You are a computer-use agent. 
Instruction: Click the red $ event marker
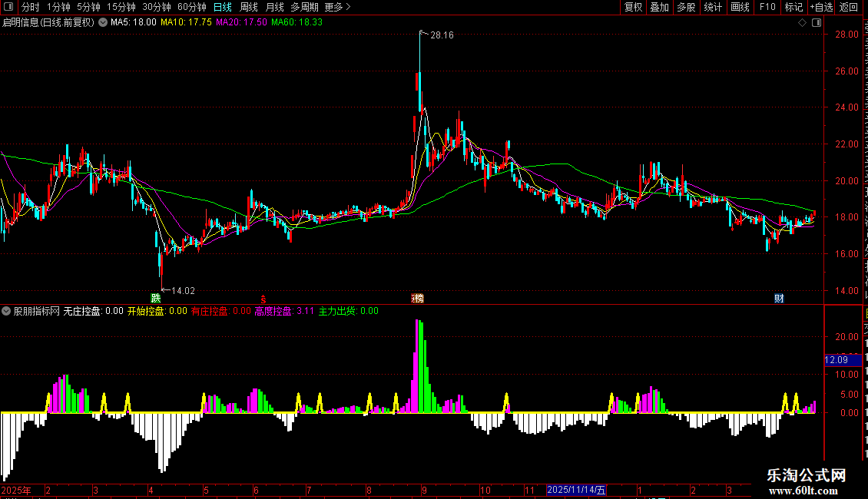coord(263,299)
